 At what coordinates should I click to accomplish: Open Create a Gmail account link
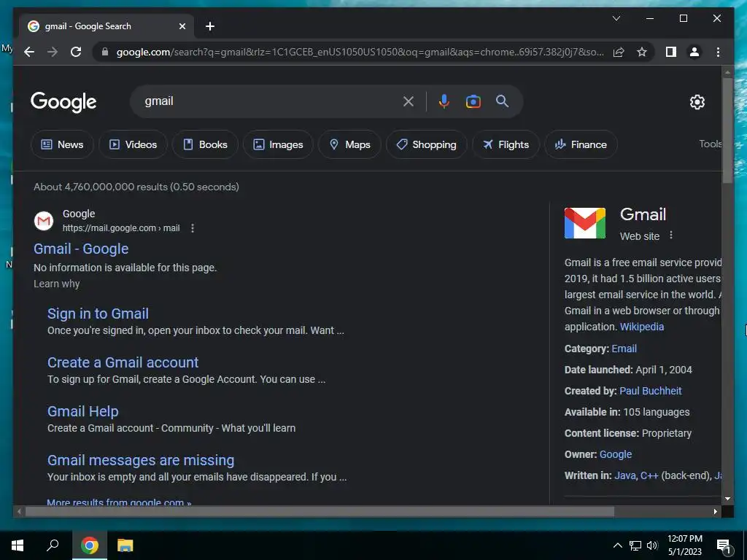123,362
